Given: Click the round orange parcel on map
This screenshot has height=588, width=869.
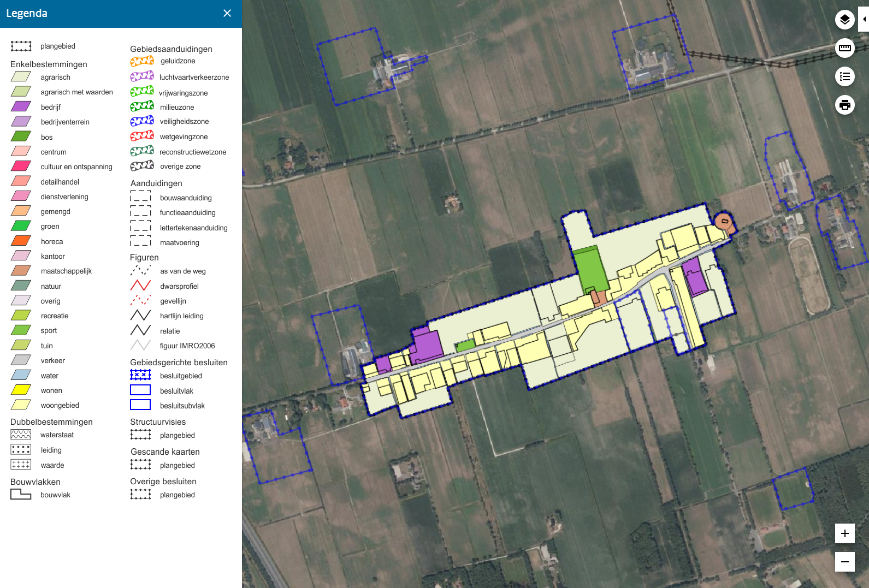Looking at the screenshot, I should click(x=724, y=221).
